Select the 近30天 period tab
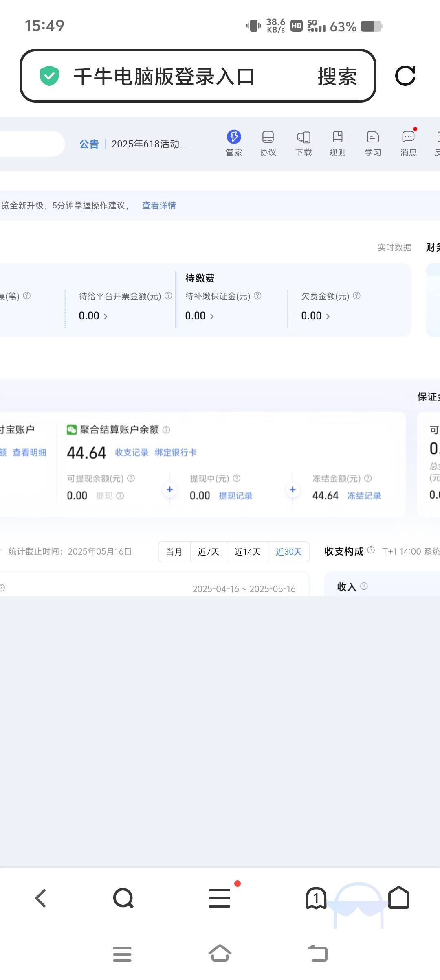The width and height of the screenshot is (440, 980). point(289,552)
